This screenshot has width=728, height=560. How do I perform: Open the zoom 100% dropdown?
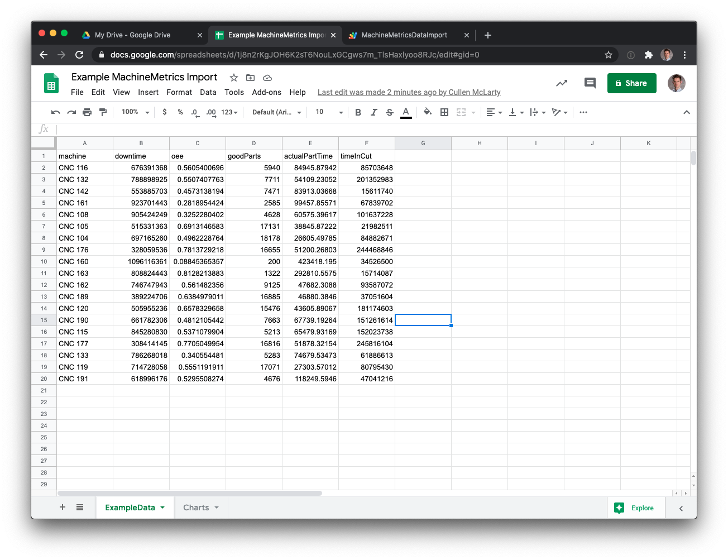click(135, 112)
